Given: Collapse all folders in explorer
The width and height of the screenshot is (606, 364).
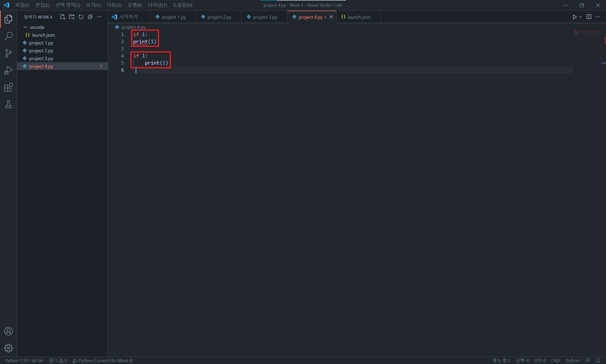Looking at the screenshot, I should click(x=90, y=17).
